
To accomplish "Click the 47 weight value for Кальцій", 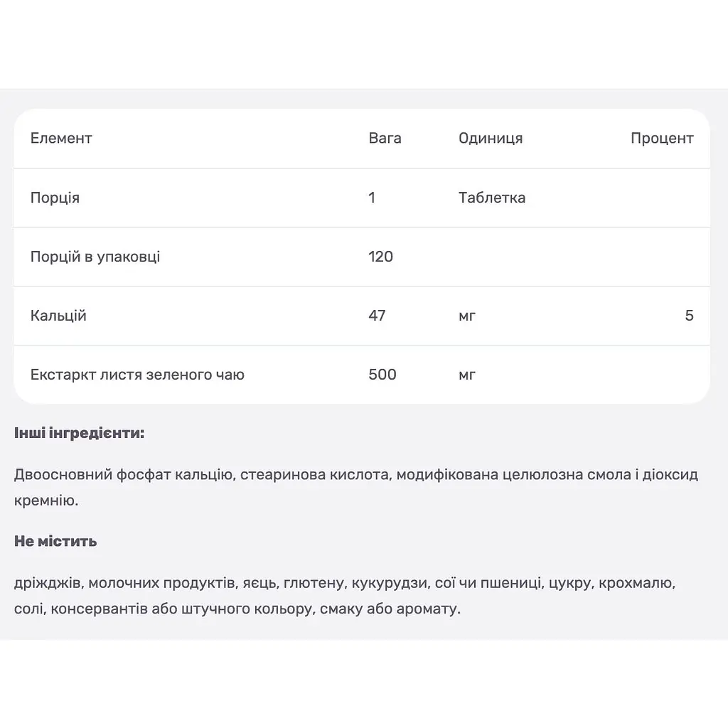I will (x=377, y=315).
